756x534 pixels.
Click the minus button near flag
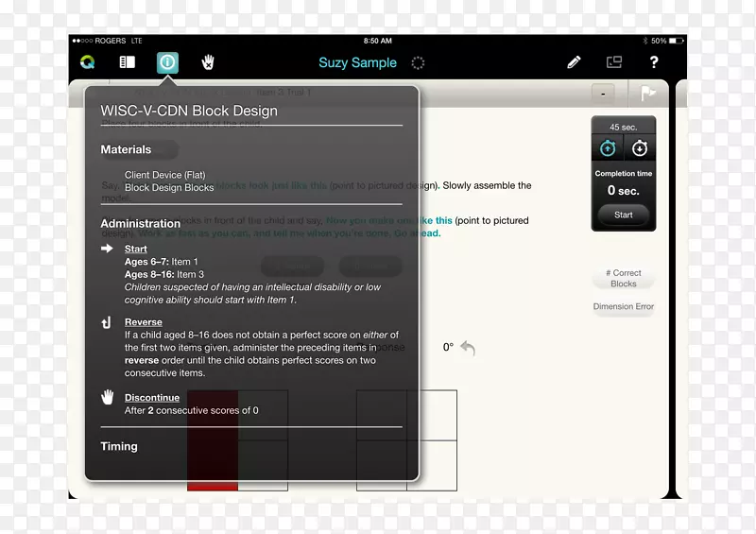pos(603,94)
